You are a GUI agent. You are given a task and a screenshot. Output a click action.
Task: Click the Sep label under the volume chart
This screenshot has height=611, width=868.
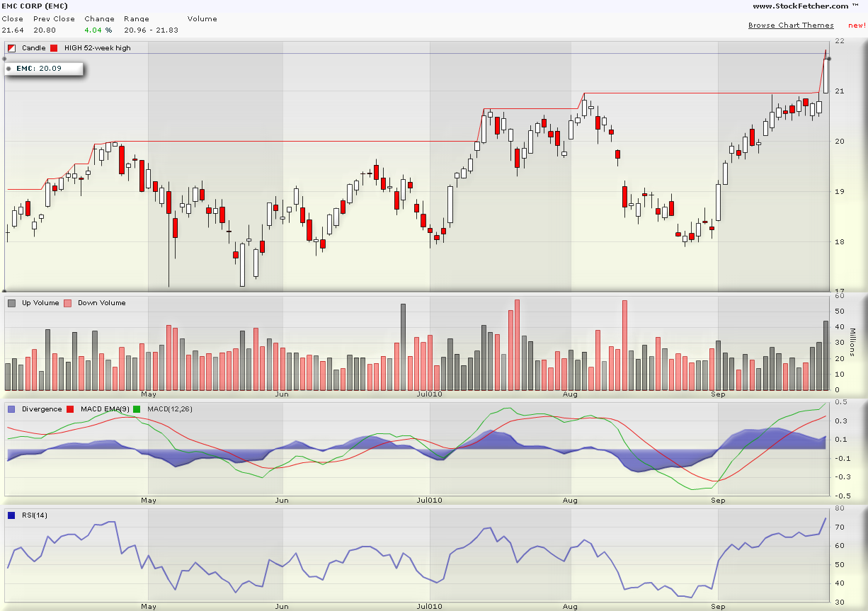pos(719,394)
